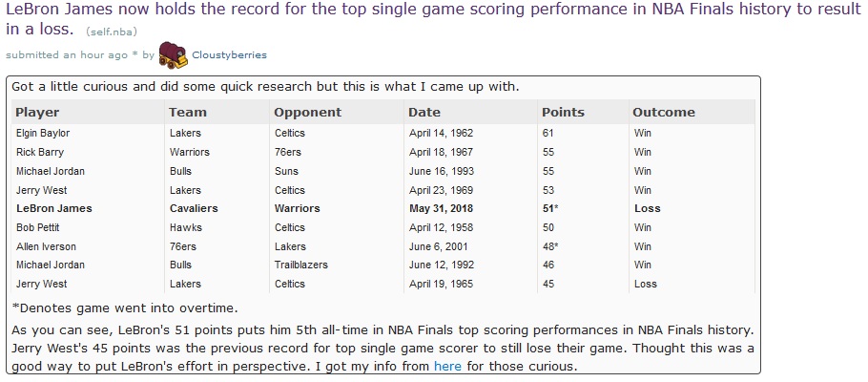Image resolution: width=868 pixels, height=382 pixels.
Task: Click the Bob Pettit player cell
Action: coord(39,227)
